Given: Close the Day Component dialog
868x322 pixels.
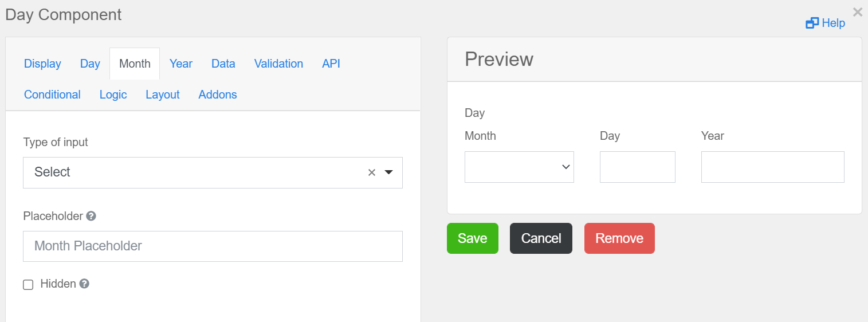Looking at the screenshot, I should tap(857, 12).
